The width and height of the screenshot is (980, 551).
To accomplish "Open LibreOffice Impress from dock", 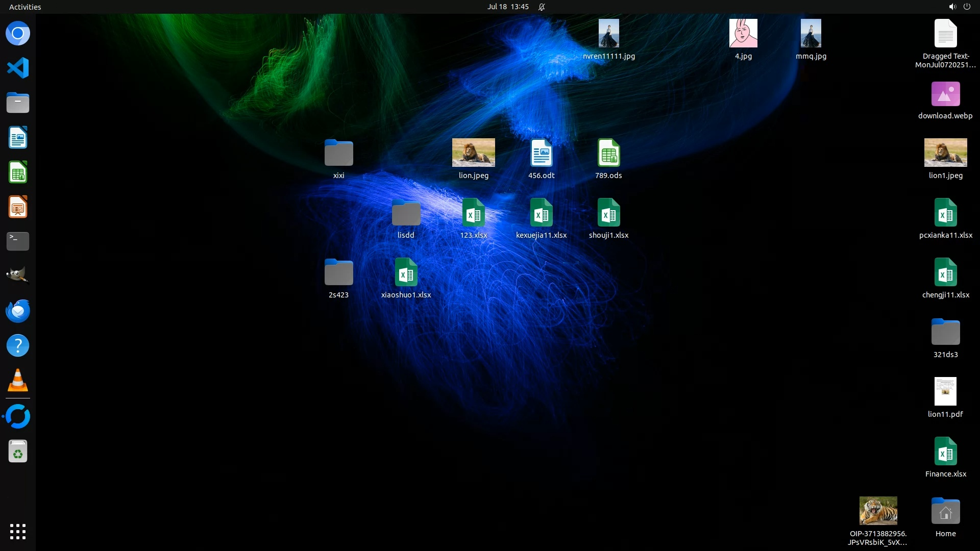I will pos(18,207).
